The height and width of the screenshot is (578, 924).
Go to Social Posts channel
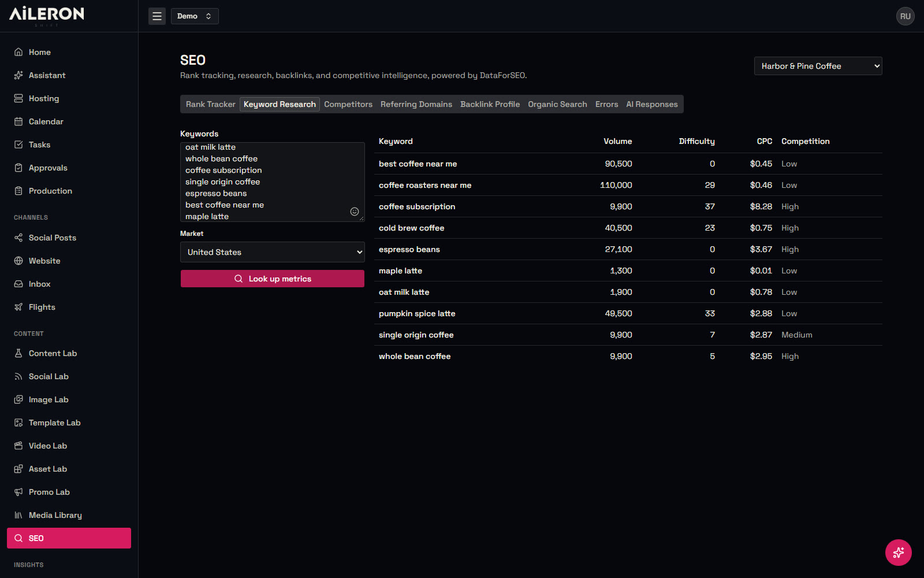coord(69,238)
